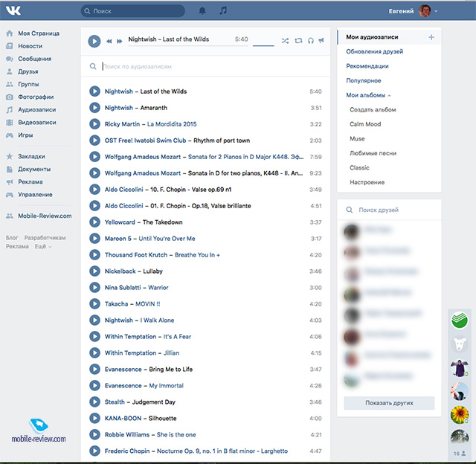
Task: Click the VK logo
Action: pyautogui.click(x=13, y=11)
